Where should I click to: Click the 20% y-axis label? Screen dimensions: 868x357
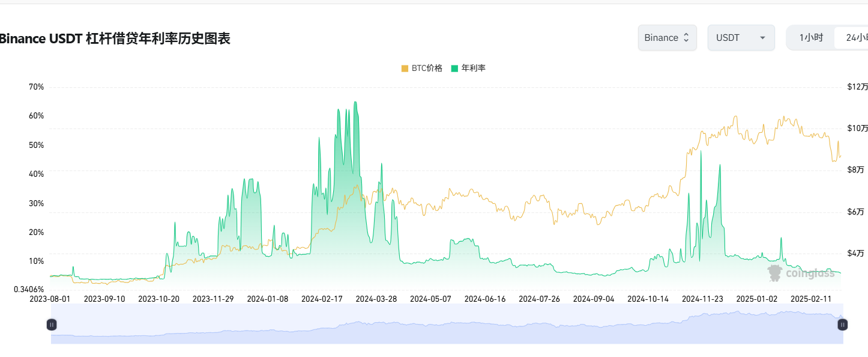pos(36,233)
